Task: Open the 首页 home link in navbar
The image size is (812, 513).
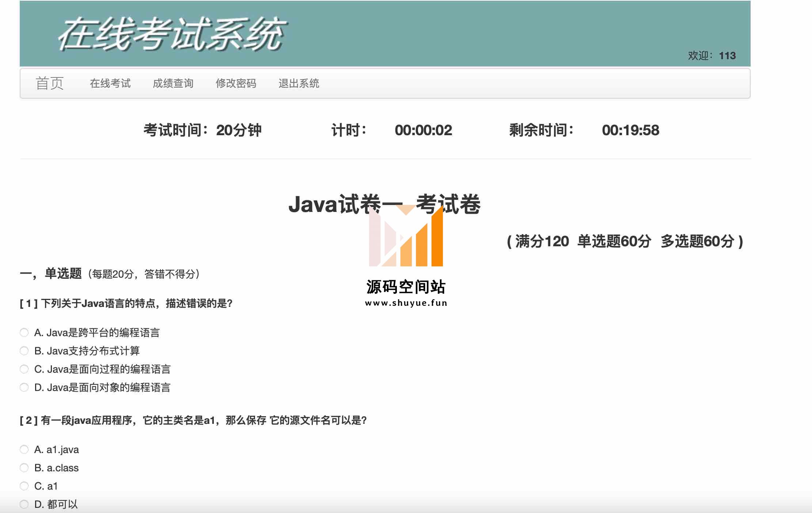Action: click(x=50, y=83)
